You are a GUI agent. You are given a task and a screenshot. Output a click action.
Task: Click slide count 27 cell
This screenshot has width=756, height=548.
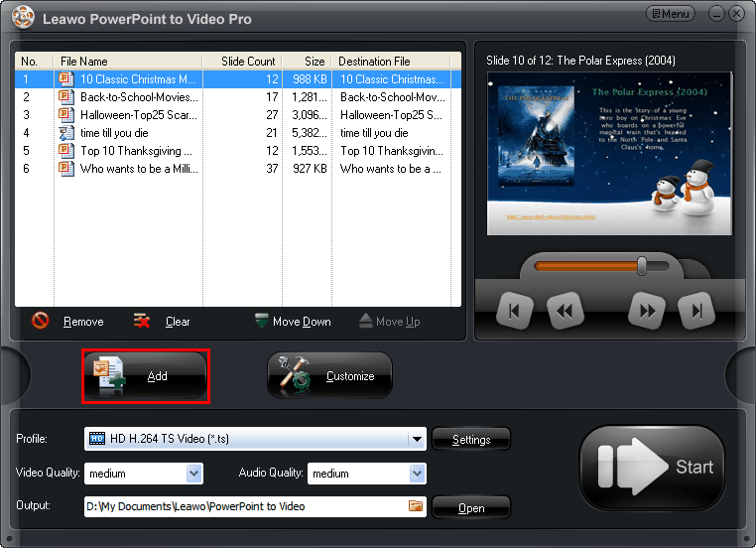[x=272, y=115]
